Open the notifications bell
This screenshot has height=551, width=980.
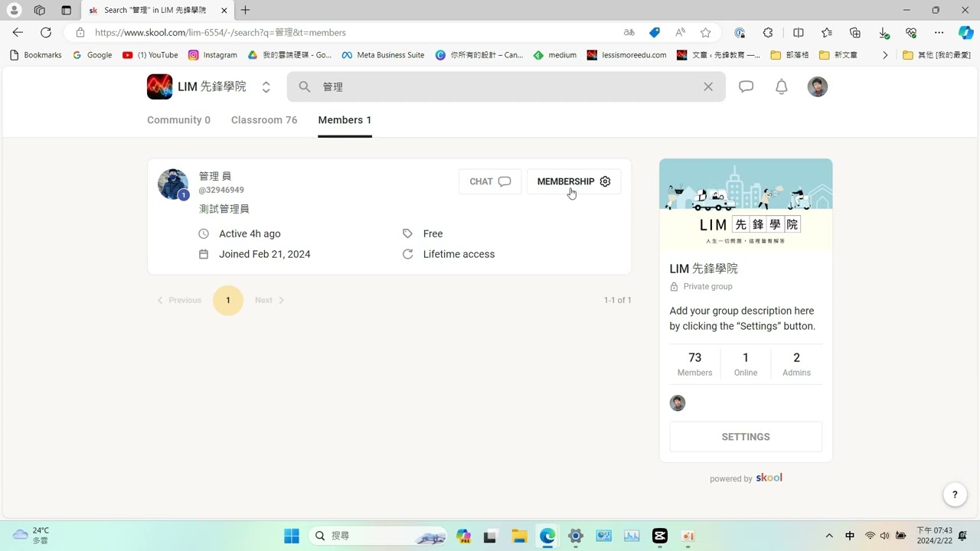coord(781,86)
